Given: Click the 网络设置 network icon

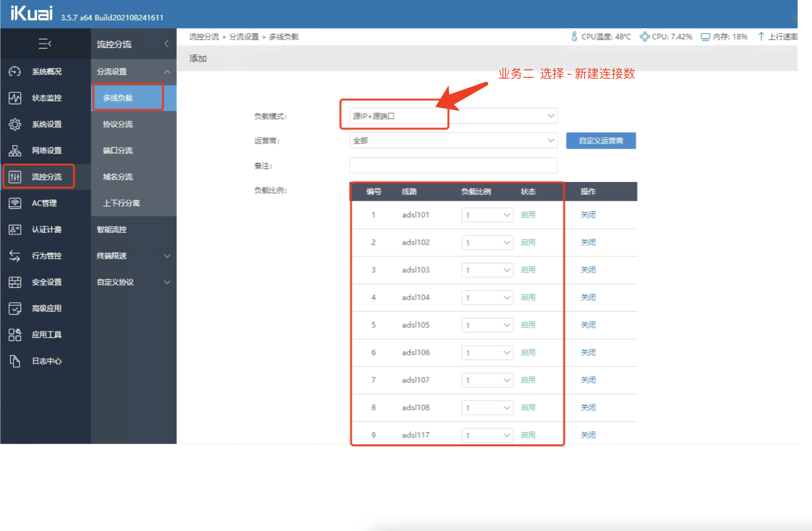Looking at the screenshot, I should tap(15, 151).
